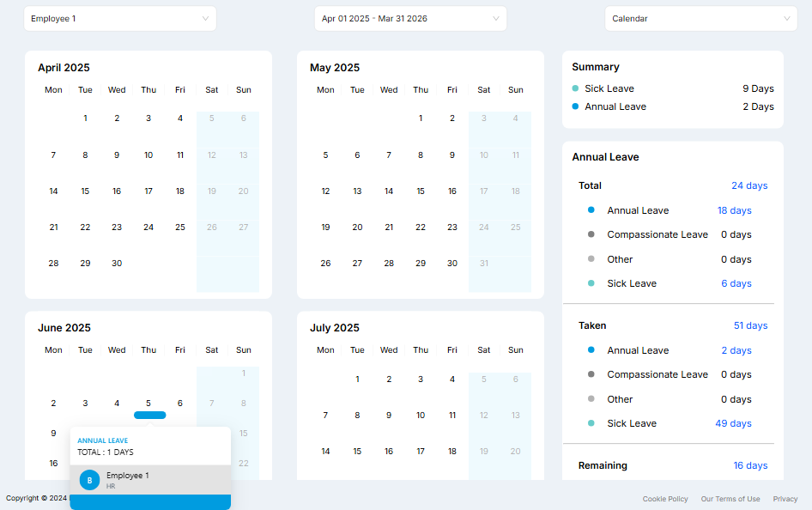812x510 pixels.
Task: Click 49 days next to Sick Leave
Action: point(733,423)
